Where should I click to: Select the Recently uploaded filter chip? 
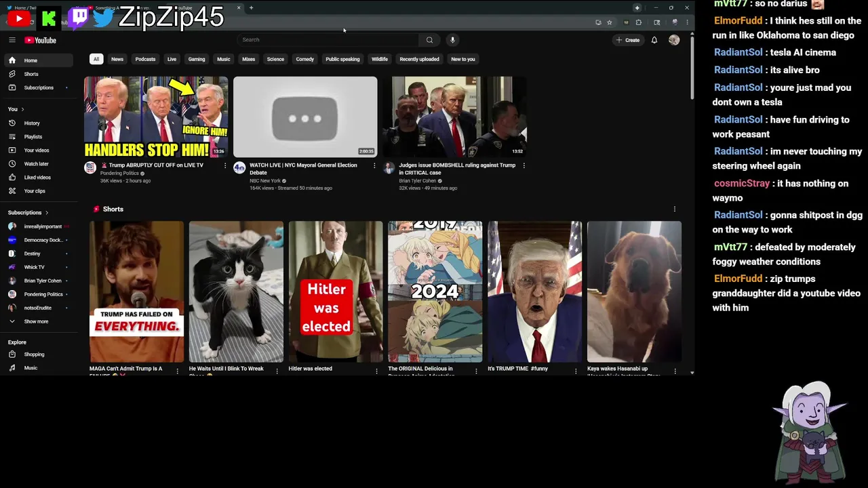point(419,59)
